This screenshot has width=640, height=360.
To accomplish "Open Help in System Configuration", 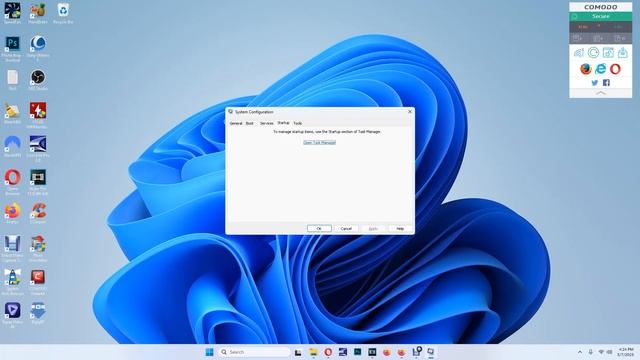I will [x=400, y=229].
